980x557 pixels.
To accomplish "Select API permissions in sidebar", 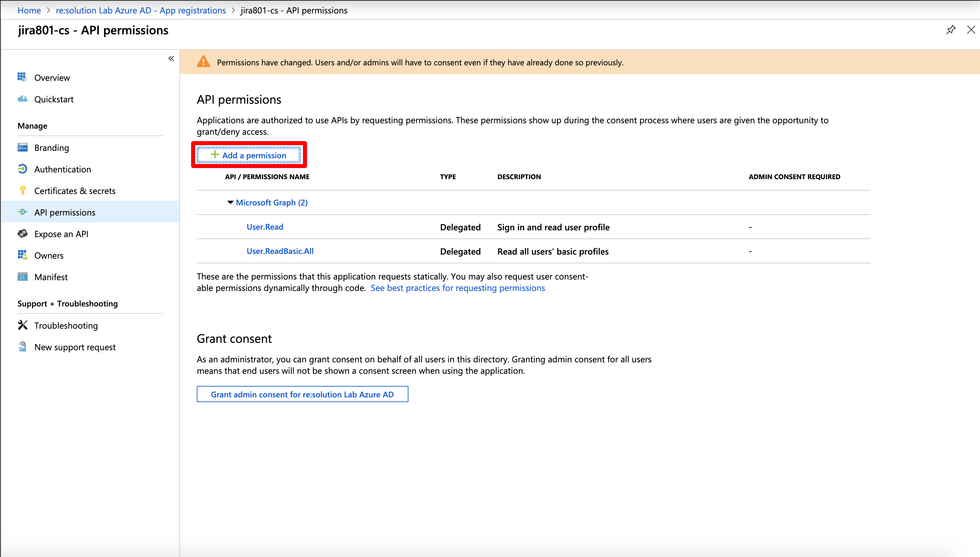I will tap(90, 212).
